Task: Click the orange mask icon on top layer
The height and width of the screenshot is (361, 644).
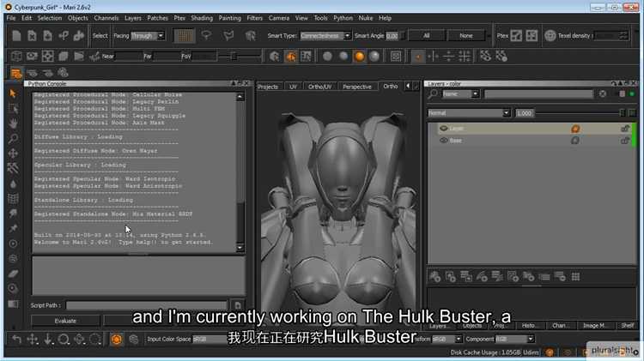Action: point(575,129)
